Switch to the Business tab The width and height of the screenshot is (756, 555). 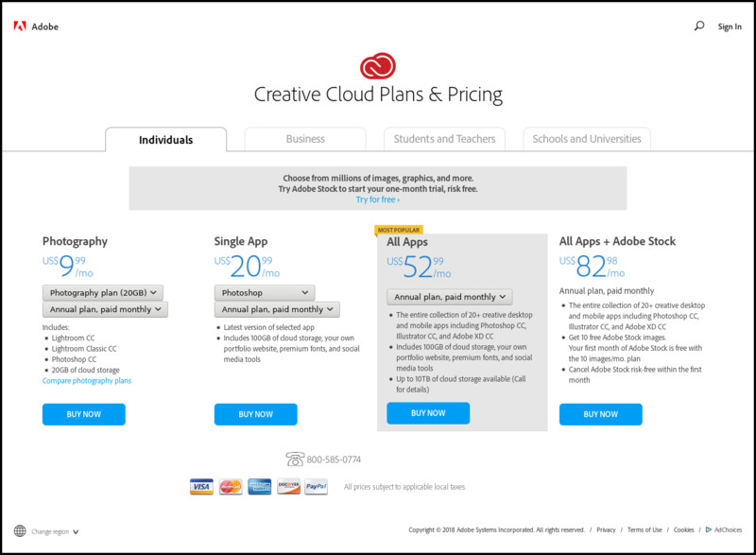tap(305, 139)
